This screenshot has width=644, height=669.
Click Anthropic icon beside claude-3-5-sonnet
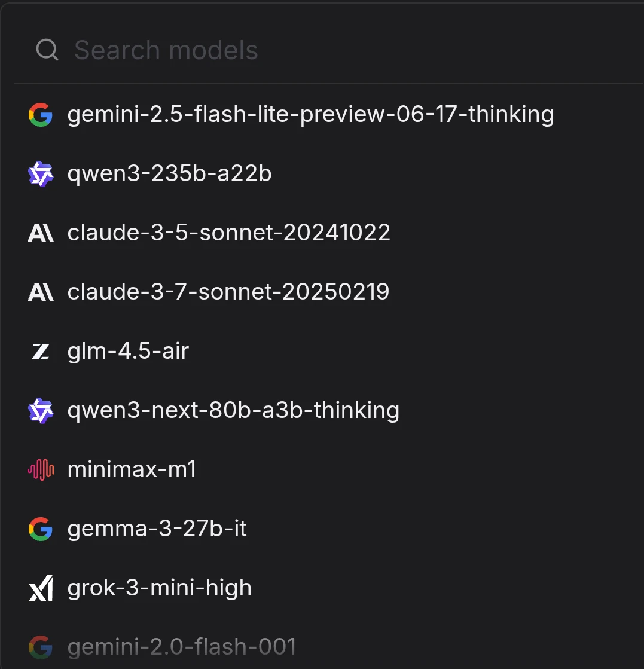(x=41, y=233)
